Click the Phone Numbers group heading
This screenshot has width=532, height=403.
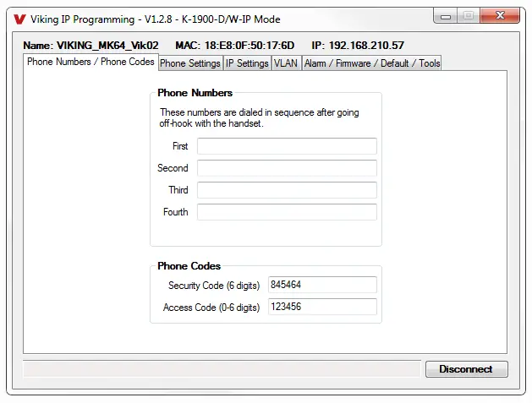coord(195,93)
